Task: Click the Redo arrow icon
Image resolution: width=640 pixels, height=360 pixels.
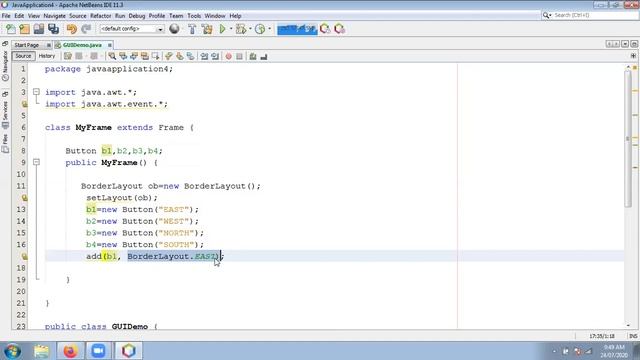Action: [86, 29]
